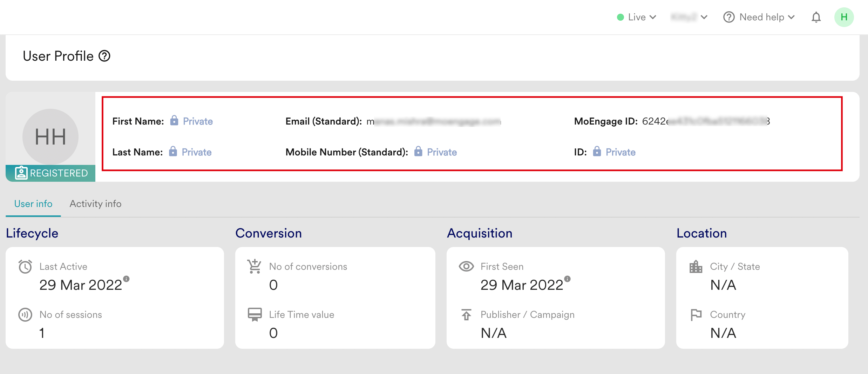The image size is (868, 374).
Task: Click the info dot after First Seen date
Action: tap(567, 279)
